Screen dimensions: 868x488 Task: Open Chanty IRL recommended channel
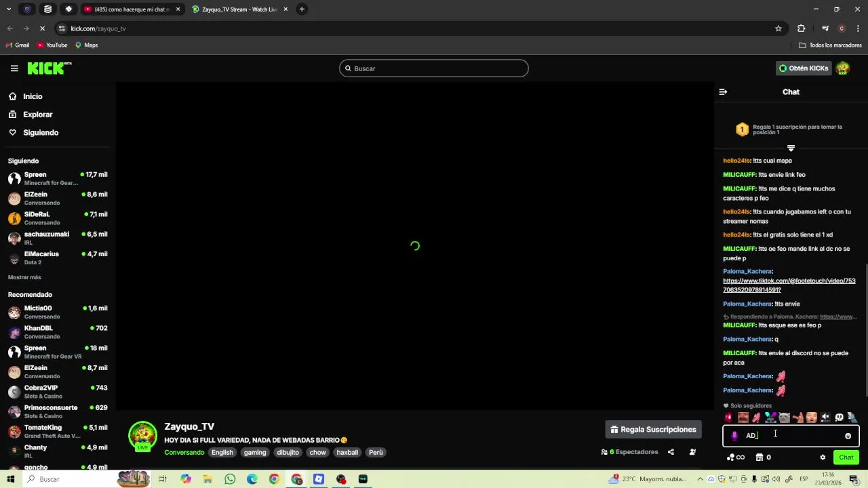pos(58,451)
